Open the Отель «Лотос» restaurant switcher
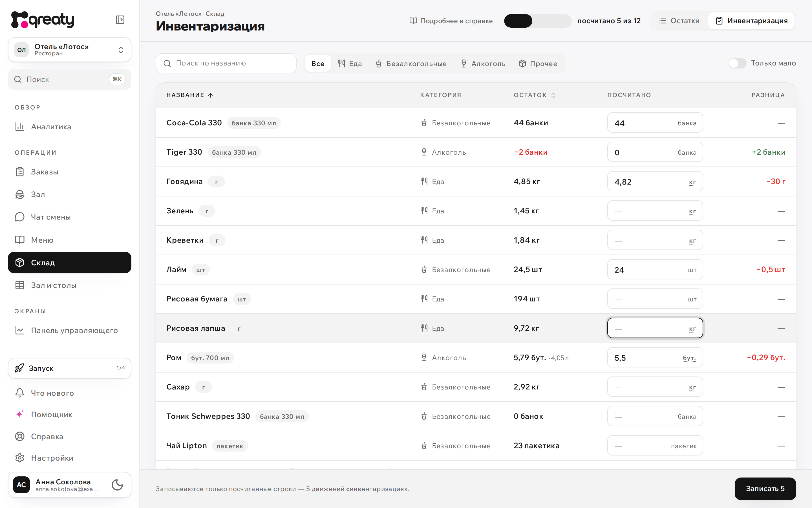812x508 pixels. click(69, 50)
